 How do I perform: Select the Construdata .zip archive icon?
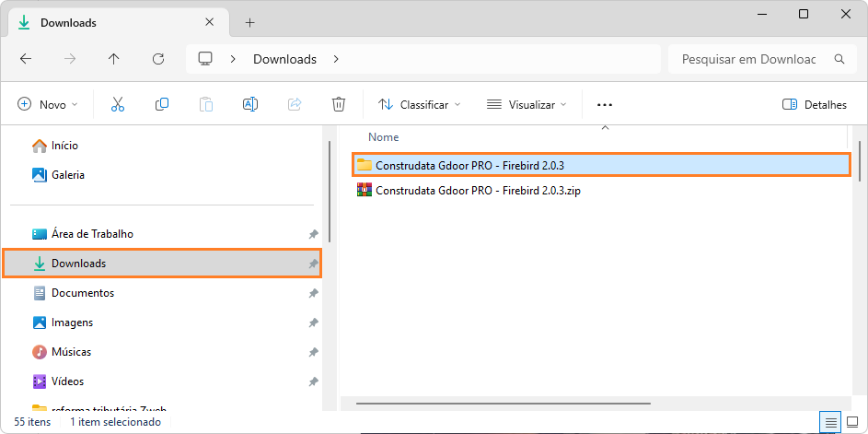coord(364,191)
